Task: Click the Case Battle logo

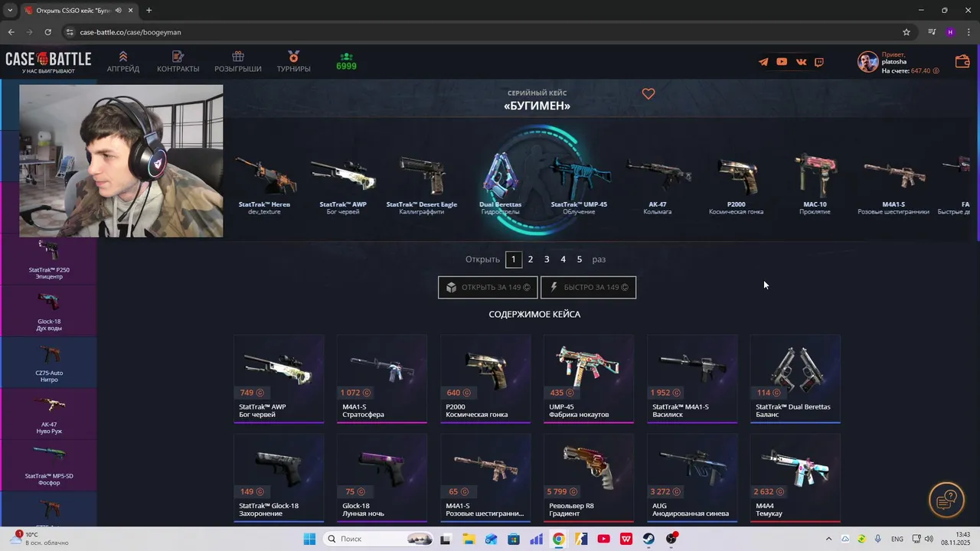Action: coord(48,62)
